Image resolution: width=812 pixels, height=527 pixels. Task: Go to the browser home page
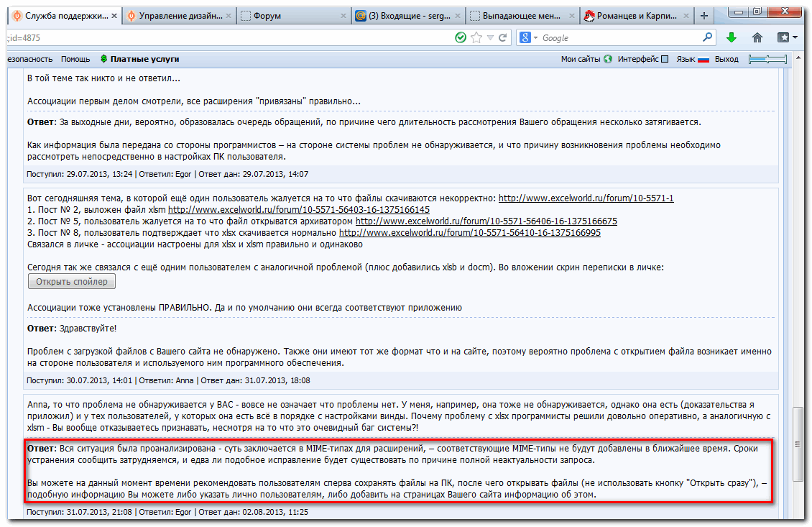[x=757, y=37]
